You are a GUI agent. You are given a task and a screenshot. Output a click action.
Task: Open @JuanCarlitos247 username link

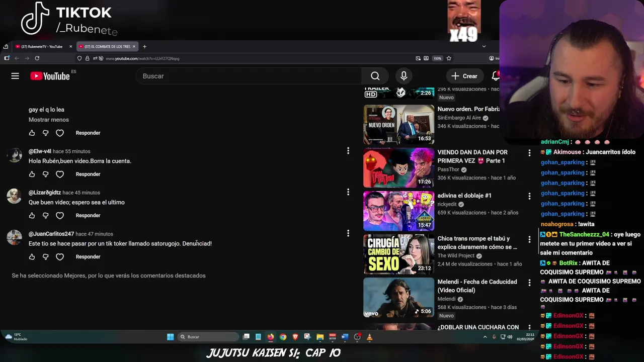(x=51, y=234)
